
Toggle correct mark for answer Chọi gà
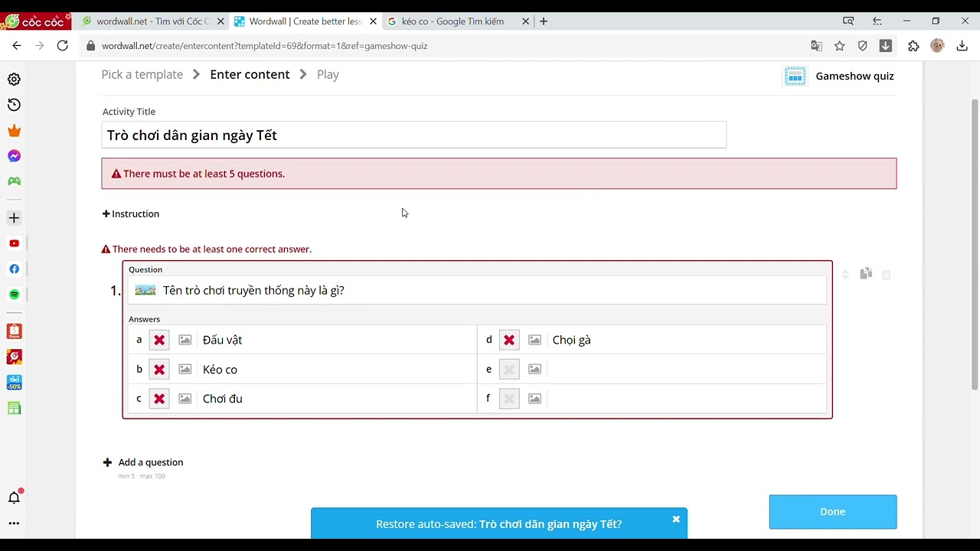pyautogui.click(x=509, y=340)
